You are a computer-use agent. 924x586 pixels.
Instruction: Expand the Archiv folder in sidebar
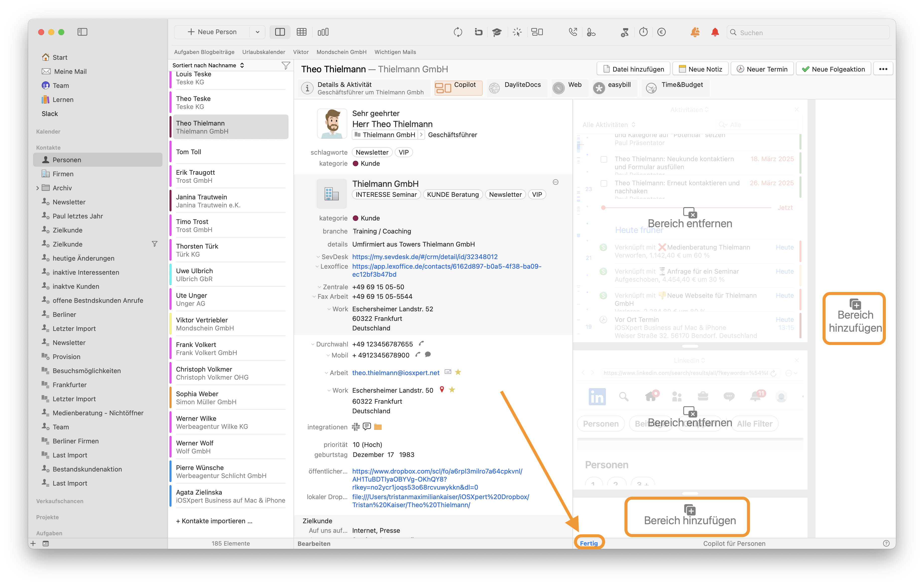click(x=38, y=188)
